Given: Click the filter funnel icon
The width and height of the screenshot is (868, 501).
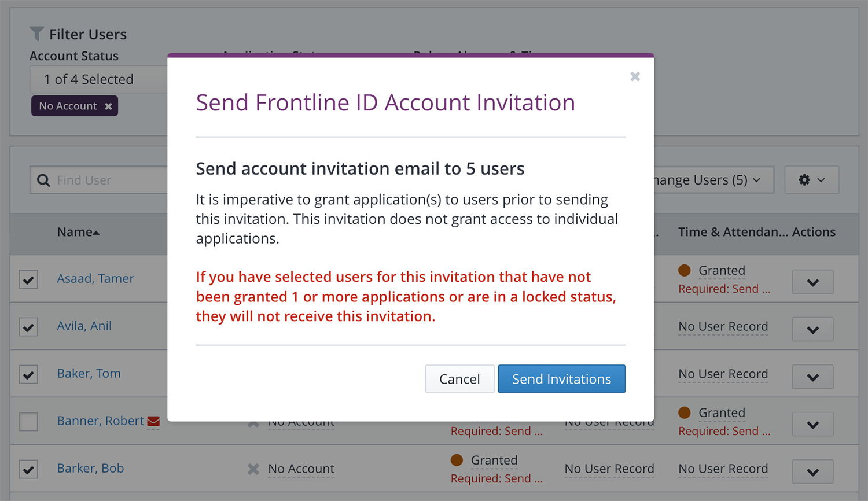Looking at the screenshot, I should 36,34.
